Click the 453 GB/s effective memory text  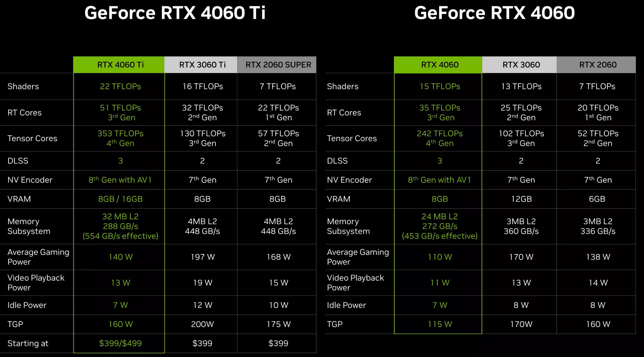click(x=440, y=236)
